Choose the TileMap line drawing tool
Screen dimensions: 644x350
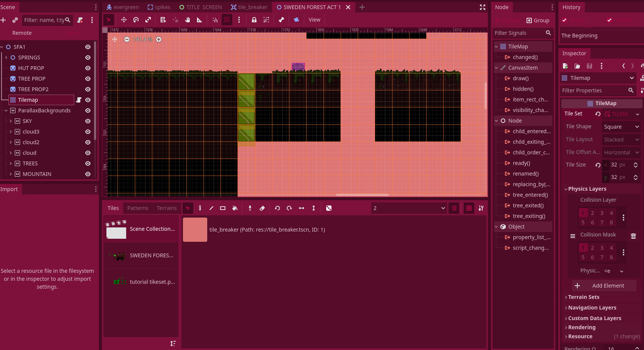tap(211, 208)
